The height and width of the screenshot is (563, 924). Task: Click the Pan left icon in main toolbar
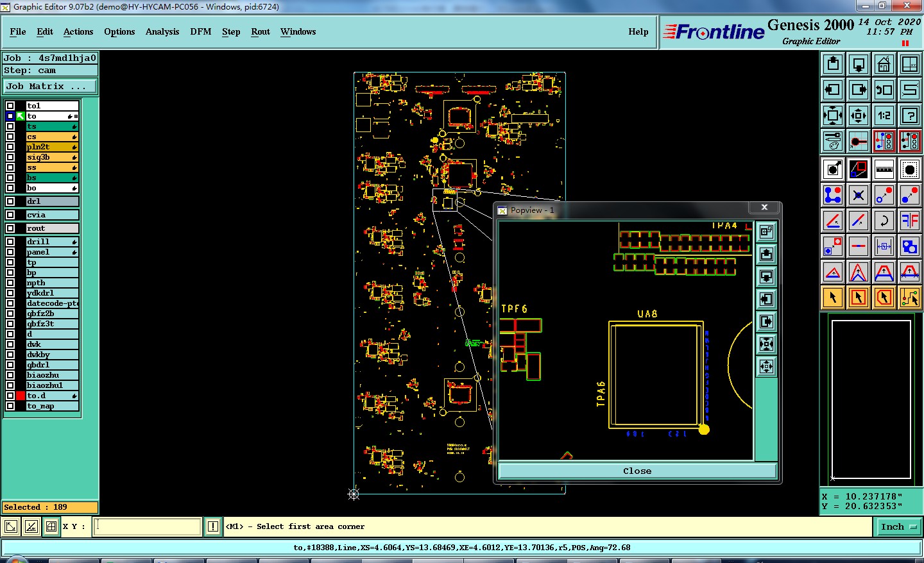[x=833, y=90]
